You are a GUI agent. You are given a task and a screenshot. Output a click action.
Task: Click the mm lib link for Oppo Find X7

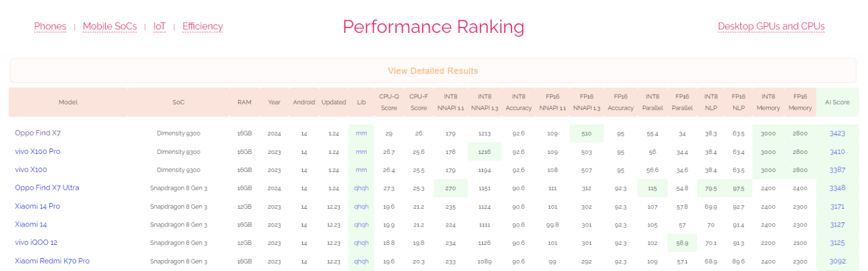[361, 133]
